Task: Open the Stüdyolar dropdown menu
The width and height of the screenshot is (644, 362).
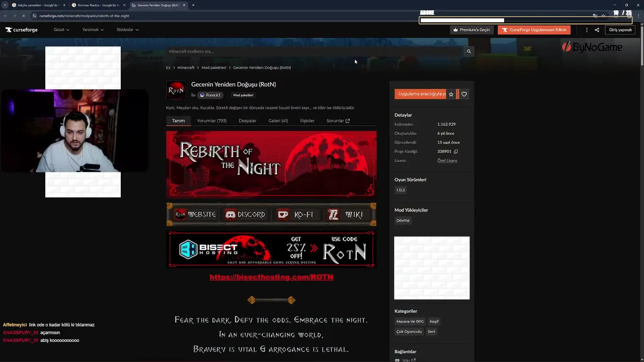Action: coord(127,30)
